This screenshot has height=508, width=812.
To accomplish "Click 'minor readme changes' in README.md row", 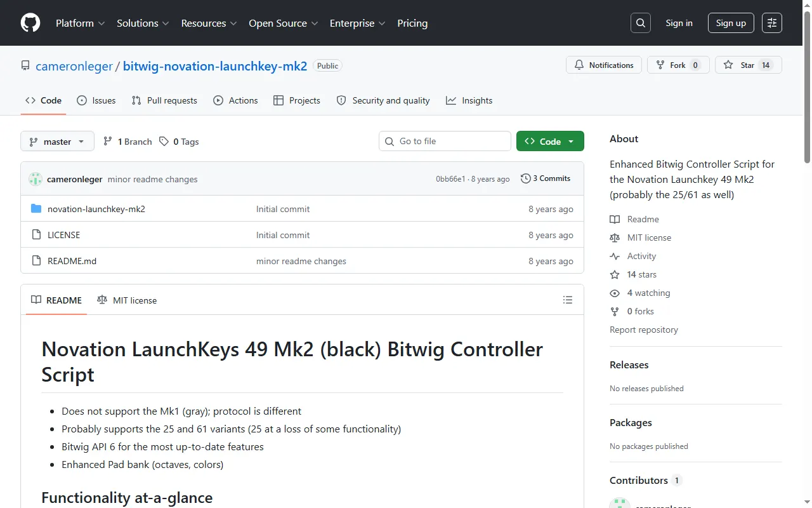I will coord(301,261).
